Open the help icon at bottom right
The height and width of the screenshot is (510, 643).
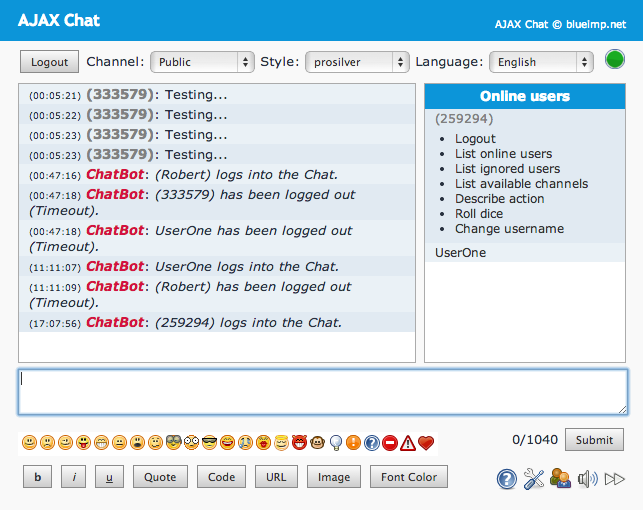pos(507,479)
